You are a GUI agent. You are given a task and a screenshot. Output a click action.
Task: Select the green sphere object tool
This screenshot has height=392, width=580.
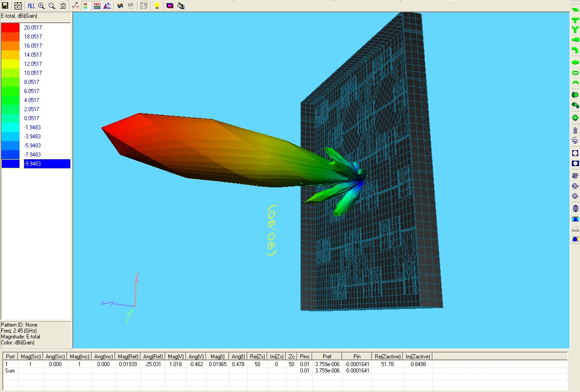(x=575, y=118)
